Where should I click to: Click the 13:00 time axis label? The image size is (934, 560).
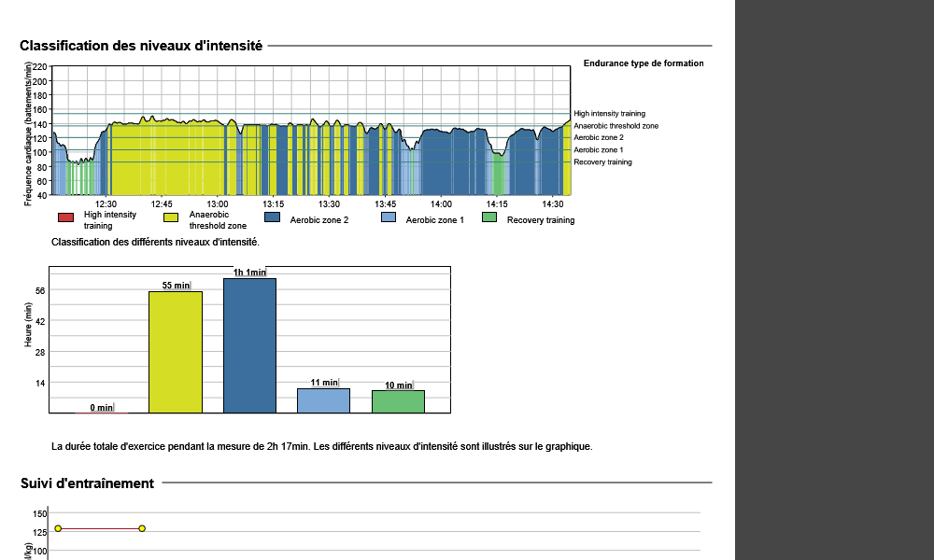coord(218,203)
